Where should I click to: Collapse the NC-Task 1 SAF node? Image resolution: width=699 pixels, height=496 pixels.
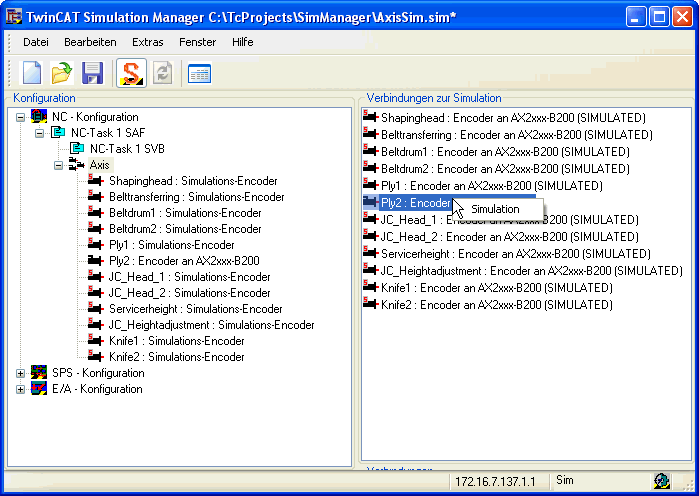[x=39, y=133]
